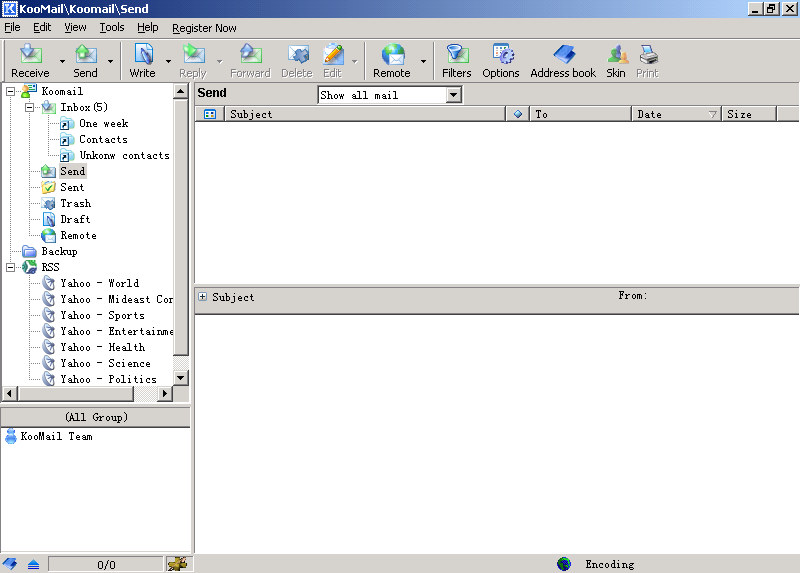
Task: Open the Edit menu
Action: [42, 28]
